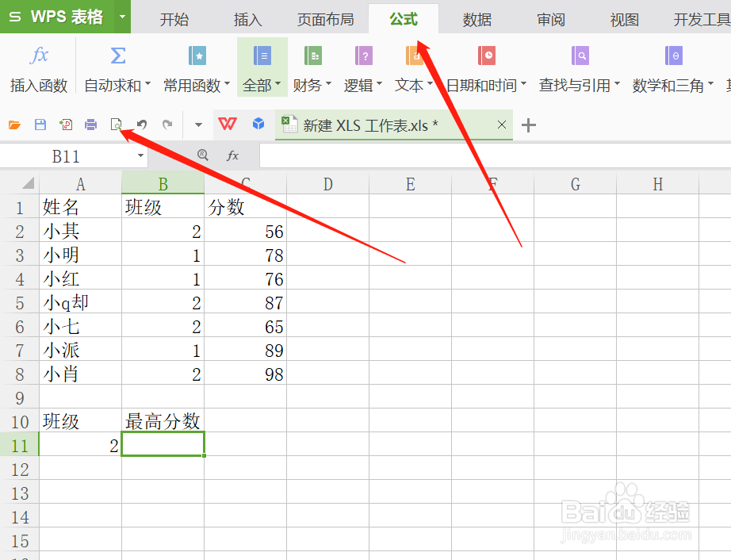Click the Print Preview icon
This screenshot has width=731, height=560.
tap(116, 125)
